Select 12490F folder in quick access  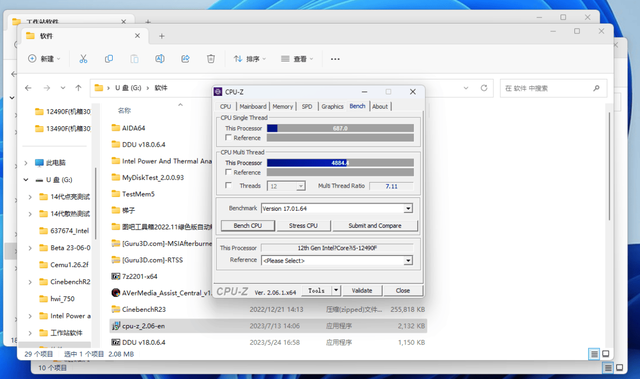pyautogui.click(x=63, y=111)
